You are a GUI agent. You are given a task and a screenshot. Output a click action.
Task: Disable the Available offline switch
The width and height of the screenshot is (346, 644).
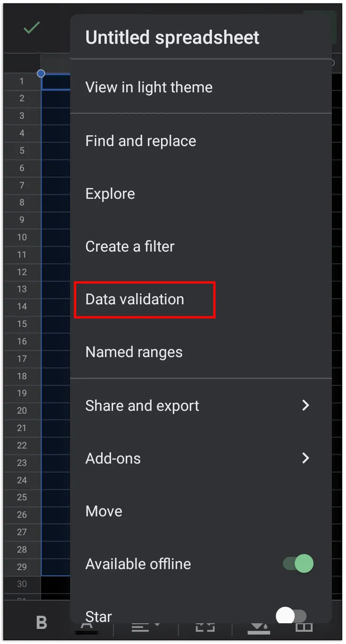point(298,563)
